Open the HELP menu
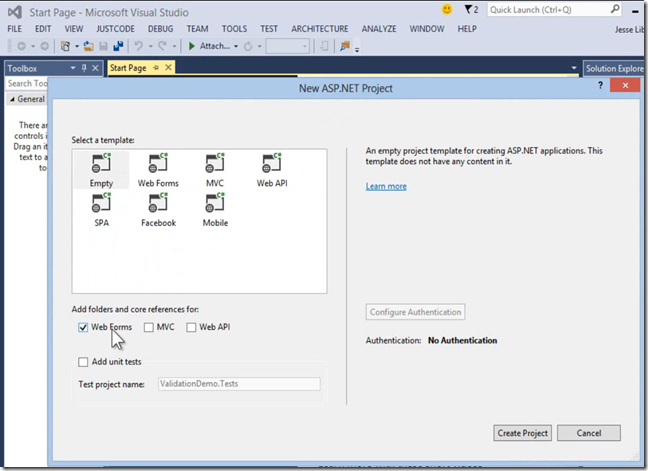 467,29
